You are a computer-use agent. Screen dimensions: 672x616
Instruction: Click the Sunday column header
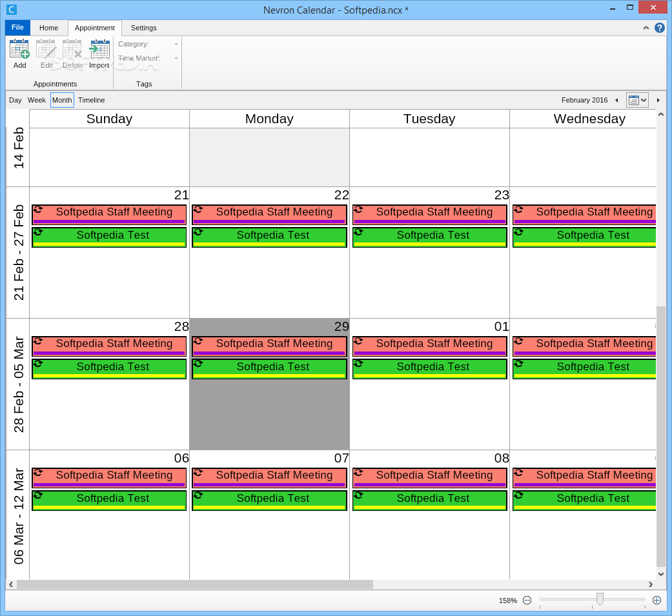click(x=109, y=119)
